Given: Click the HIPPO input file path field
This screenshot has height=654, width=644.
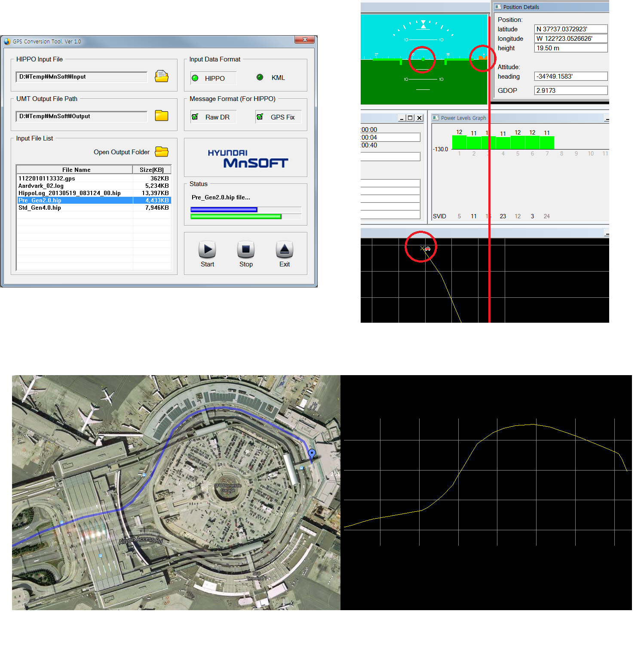Looking at the screenshot, I should coord(82,77).
